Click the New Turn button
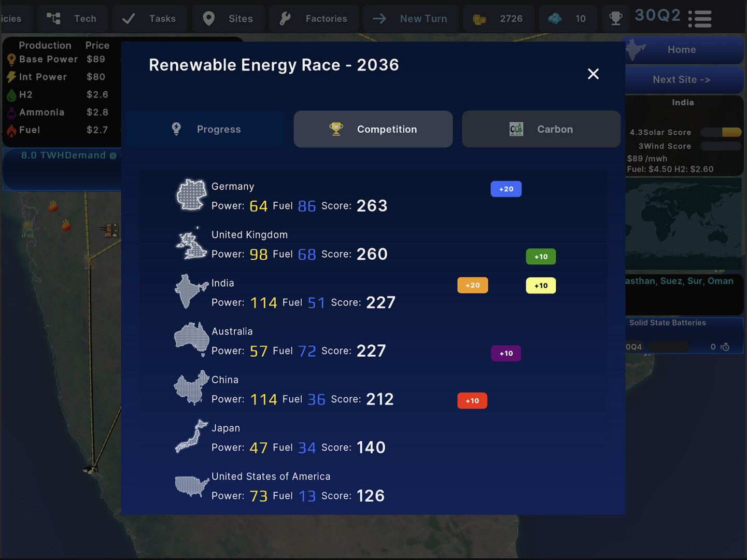 coord(411,19)
